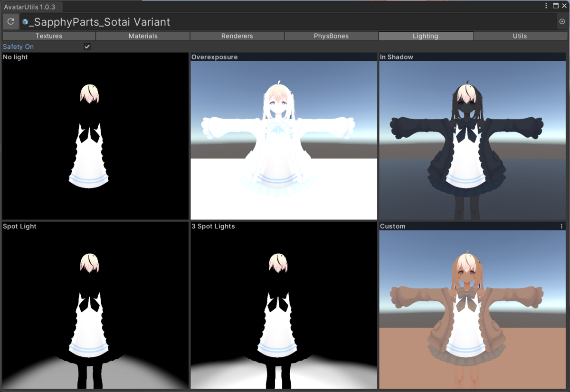
Task: Click the No light title text
Action: (16, 57)
